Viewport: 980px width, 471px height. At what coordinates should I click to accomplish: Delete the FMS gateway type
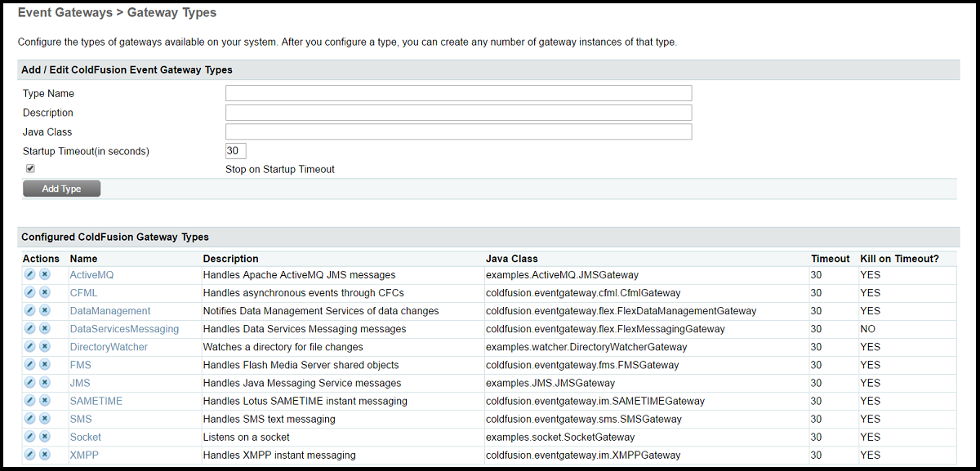tap(45, 365)
